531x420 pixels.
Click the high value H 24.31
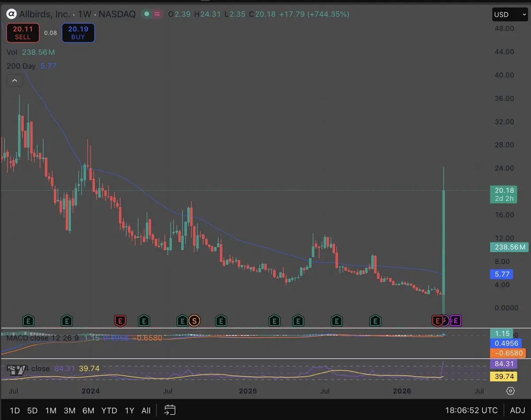(x=208, y=14)
